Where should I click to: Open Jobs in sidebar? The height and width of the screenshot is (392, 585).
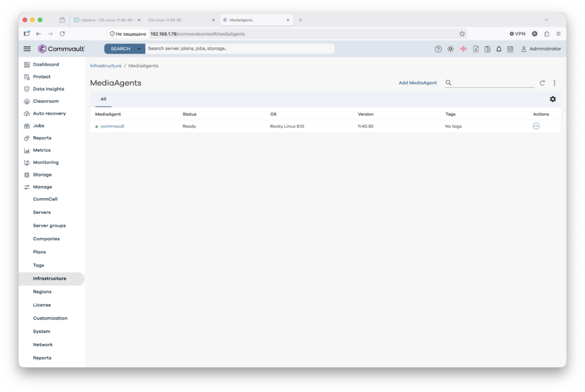pos(38,126)
